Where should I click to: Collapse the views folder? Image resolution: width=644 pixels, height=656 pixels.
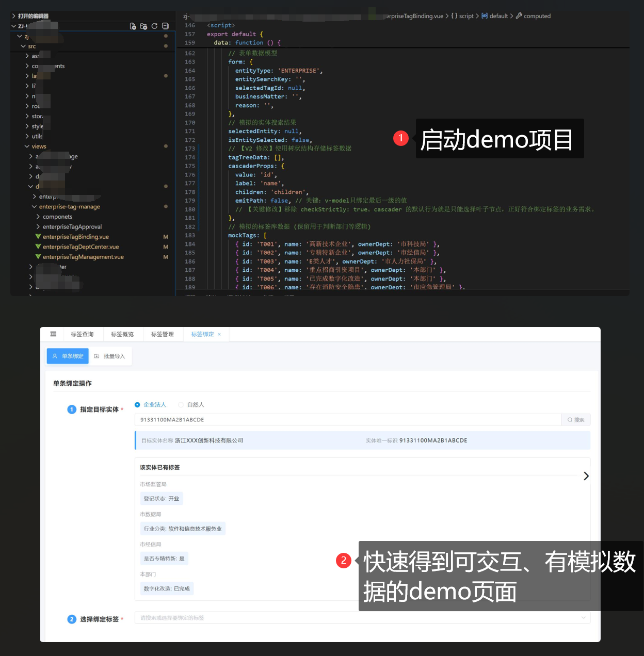39,146
